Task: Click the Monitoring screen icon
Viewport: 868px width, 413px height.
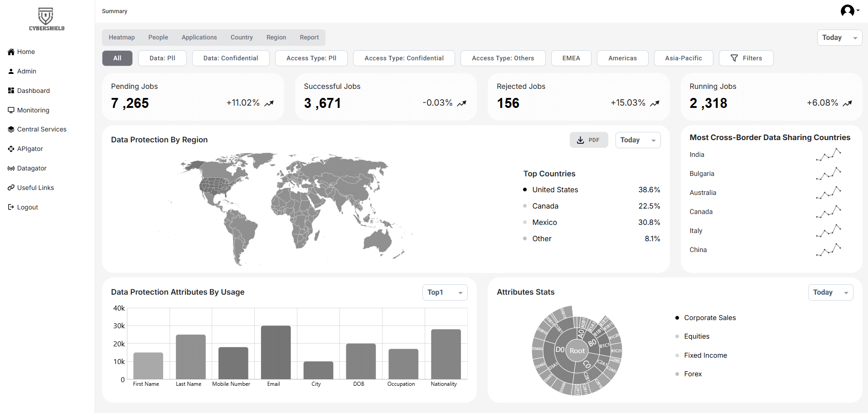Action: pyautogui.click(x=11, y=110)
